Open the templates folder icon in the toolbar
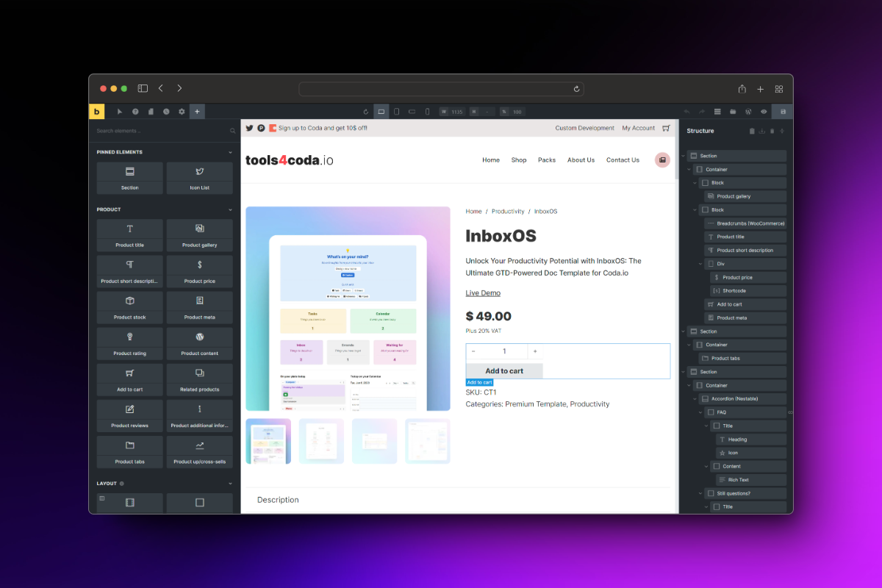The image size is (882, 588). 733,112
